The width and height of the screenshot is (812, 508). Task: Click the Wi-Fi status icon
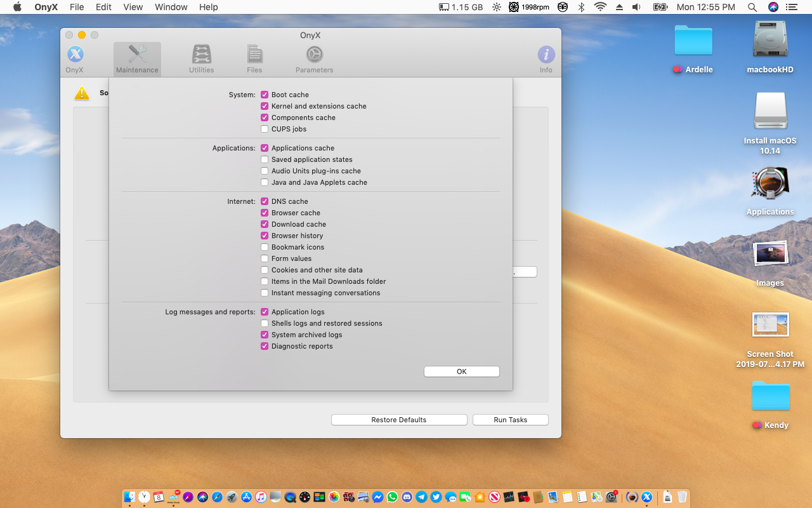click(x=600, y=7)
